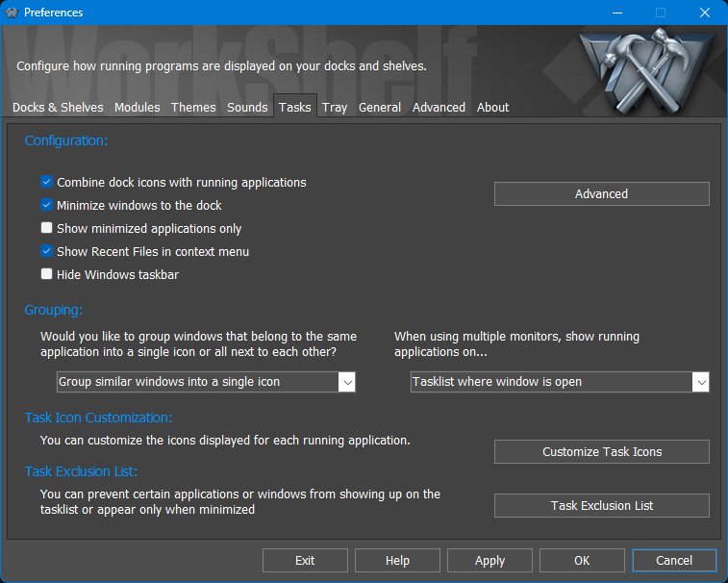
Task: Open the Tasklist where window is open dropdown
Action: 560,382
